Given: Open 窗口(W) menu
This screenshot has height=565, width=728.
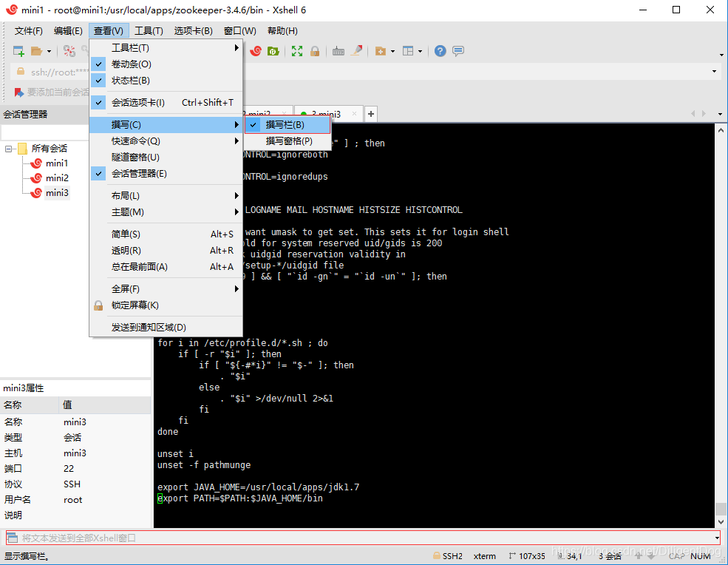Looking at the screenshot, I should (240, 30).
